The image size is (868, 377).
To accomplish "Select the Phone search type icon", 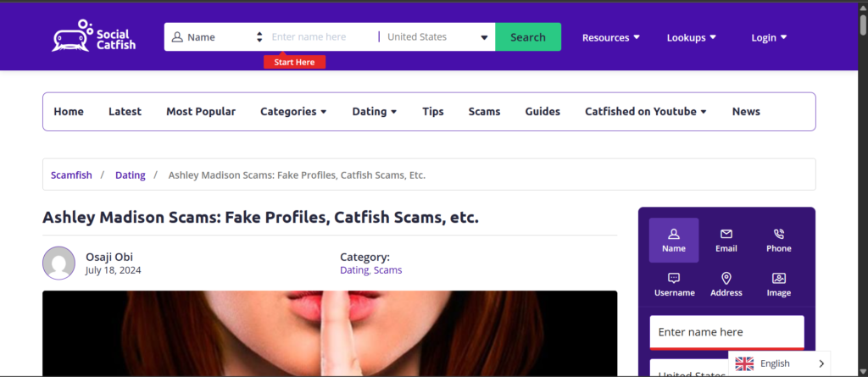I will pyautogui.click(x=779, y=234).
